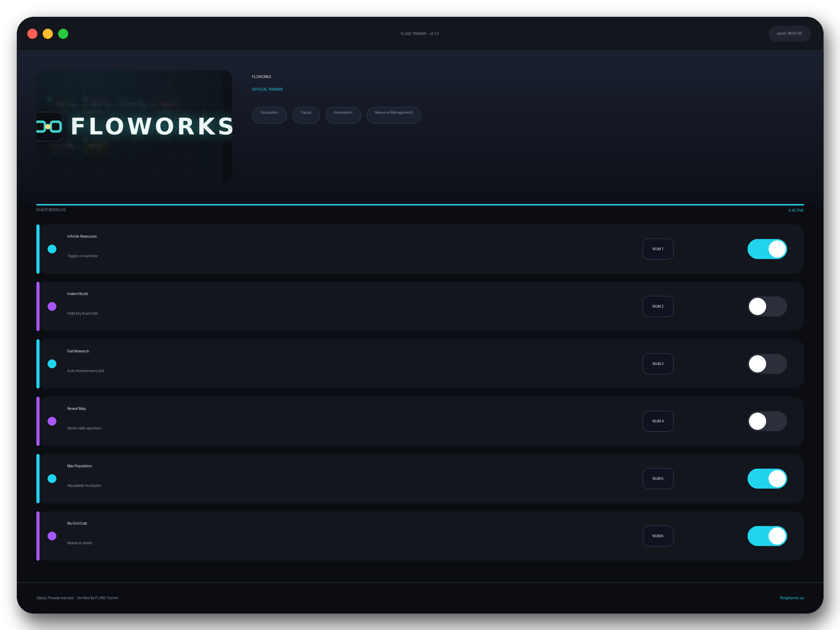Open the flingtrainer.us link
Screen dimensions: 840x630
coord(792,598)
